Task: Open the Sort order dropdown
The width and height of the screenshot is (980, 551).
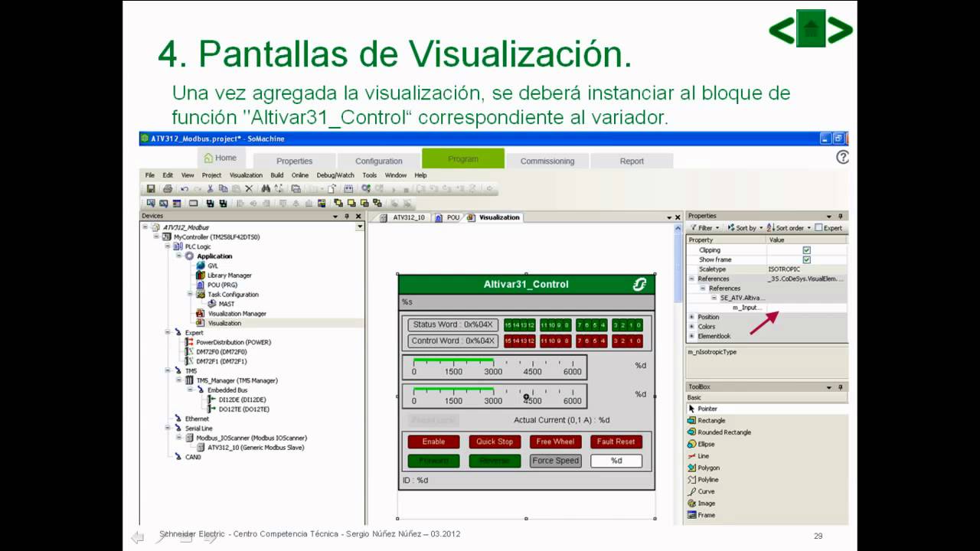Action: [x=789, y=228]
